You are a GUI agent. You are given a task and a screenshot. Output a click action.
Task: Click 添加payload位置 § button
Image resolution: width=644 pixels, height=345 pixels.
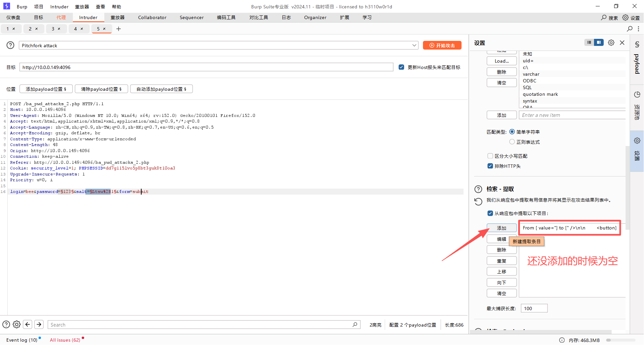(46, 89)
